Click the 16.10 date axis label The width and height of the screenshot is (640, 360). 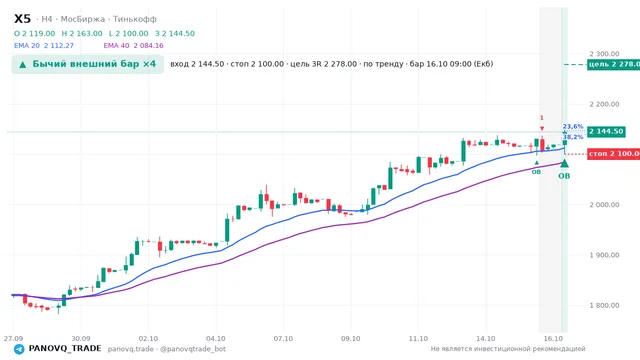pyautogui.click(x=553, y=339)
